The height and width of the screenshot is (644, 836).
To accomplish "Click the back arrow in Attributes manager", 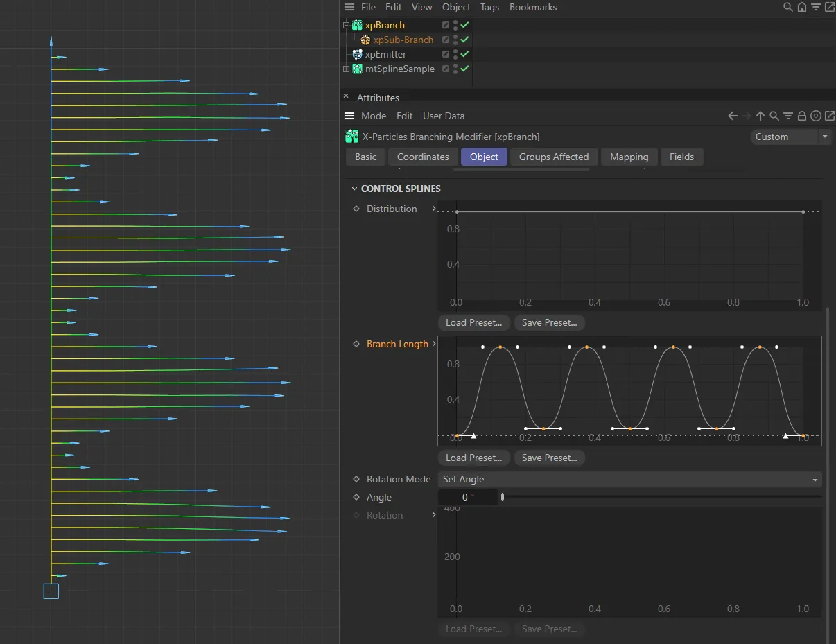I will click(734, 116).
